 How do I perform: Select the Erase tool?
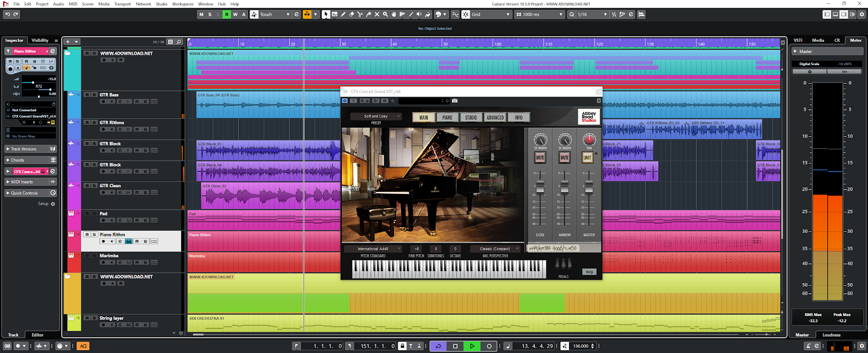point(352,14)
